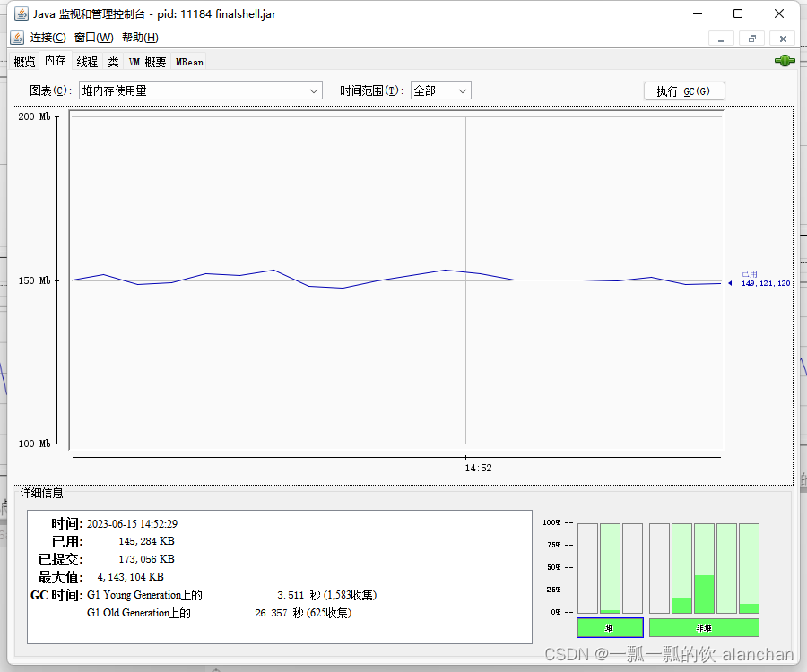Click the rightmost non-heap pool bar
Image resolution: width=807 pixels, height=672 pixels.
(x=749, y=568)
